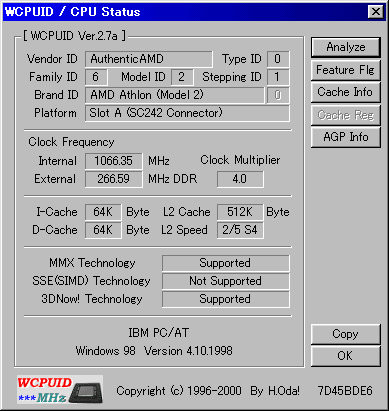Click the SSE(SIMD) Technology label
Screen dimensions: 389x411
point(91,281)
